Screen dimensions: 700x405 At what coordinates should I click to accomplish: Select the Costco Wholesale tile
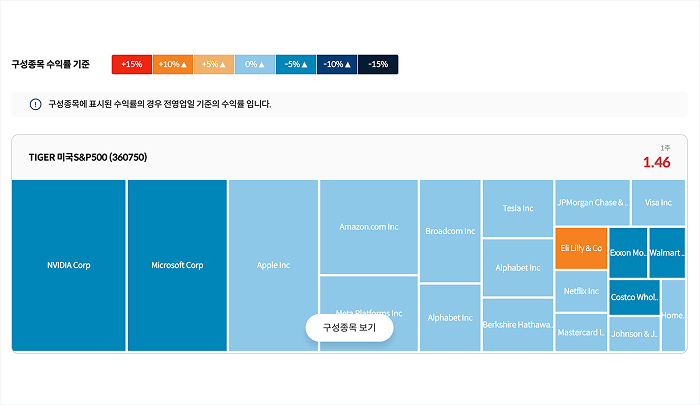pyautogui.click(x=634, y=297)
